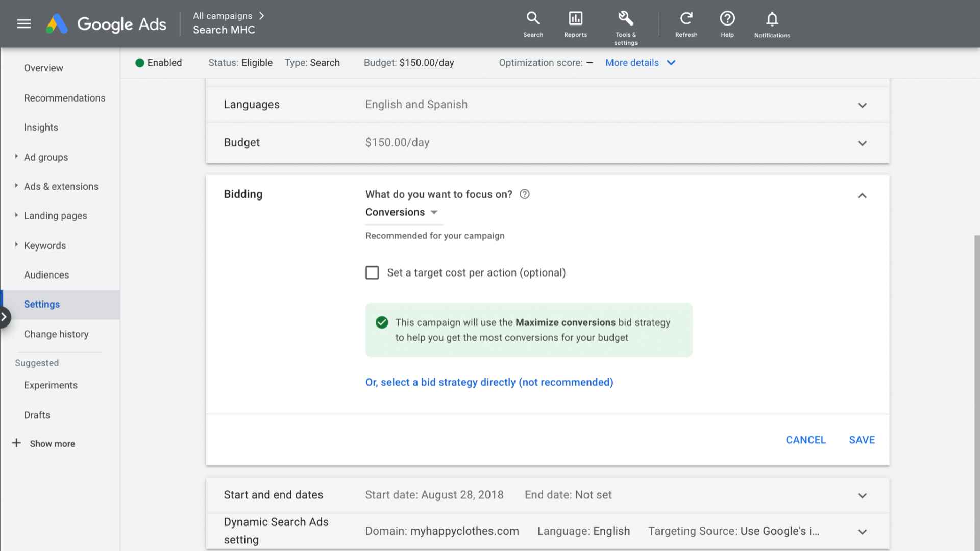Click the help icon beside focus question
This screenshot has width=980, height=551.
coord(524,194)
